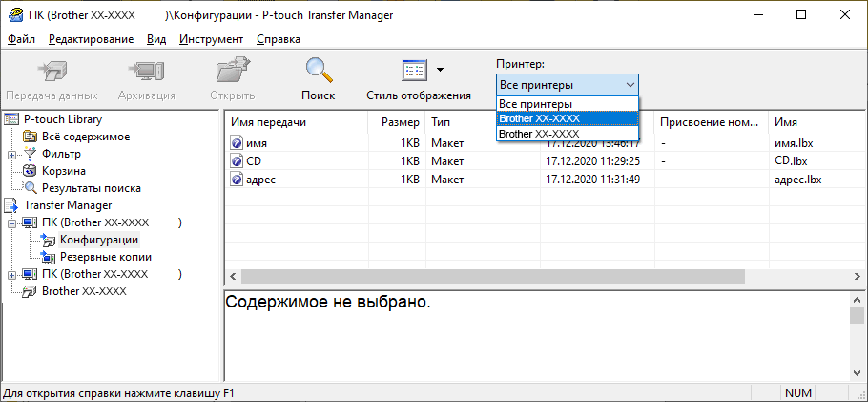Choose Все принтеры from the printer list
868x402 pixels.
coord(536,103)
